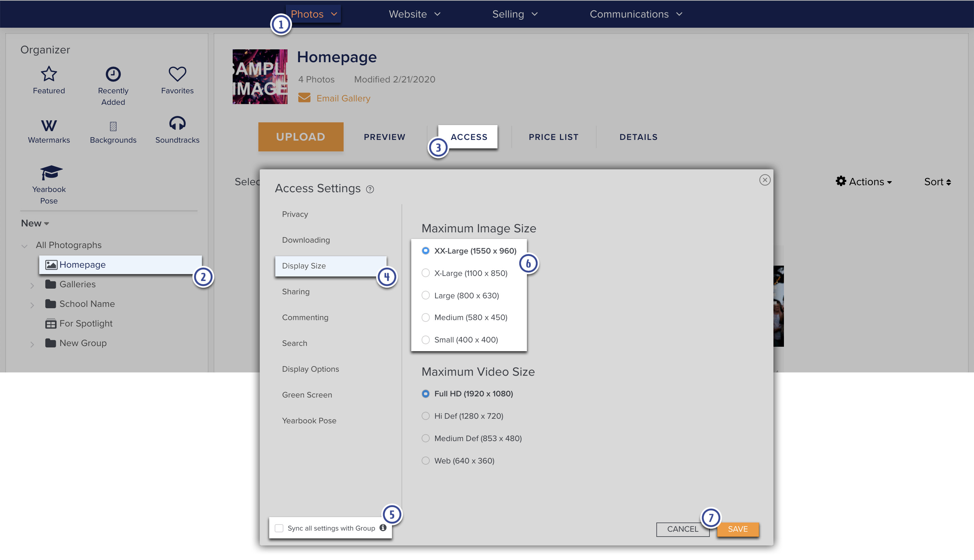974x560 pixels.
Task: Open the Actions dropdown
Action: click(x=863, y=181)
